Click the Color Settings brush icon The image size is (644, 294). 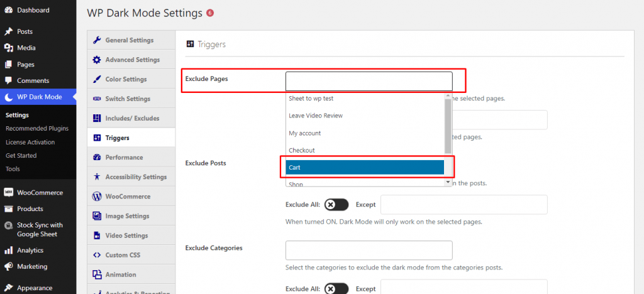pyautogui.click(x=97, y=79)
